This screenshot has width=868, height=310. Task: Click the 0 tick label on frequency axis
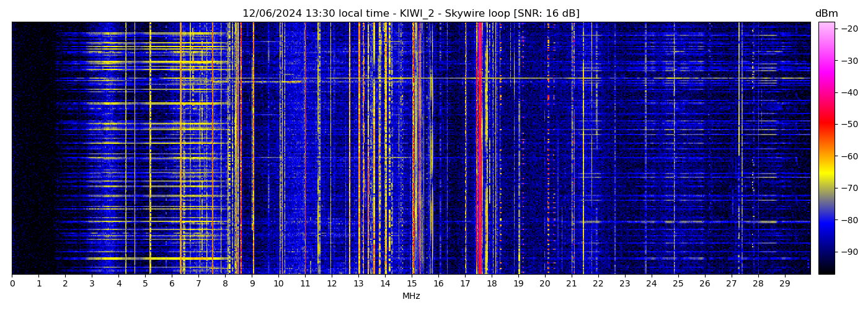click(12, 284)
